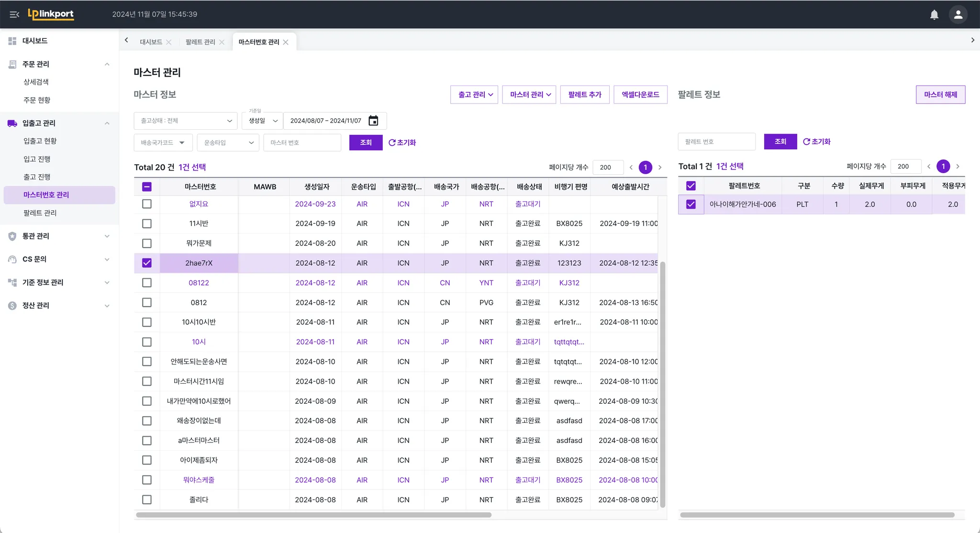The height and width of the screenshot is (533, 980).
Task: Click the notification bell icon
Action: coord(934,14)
